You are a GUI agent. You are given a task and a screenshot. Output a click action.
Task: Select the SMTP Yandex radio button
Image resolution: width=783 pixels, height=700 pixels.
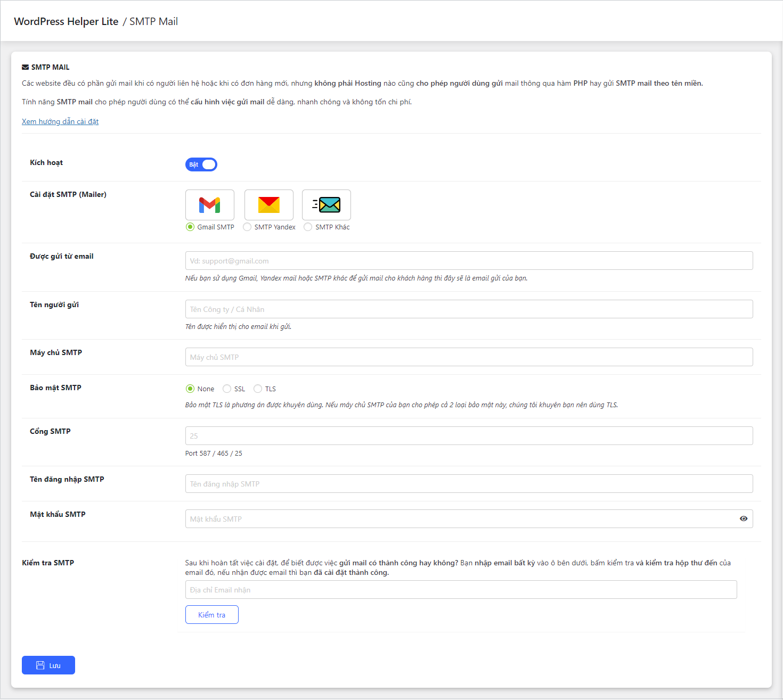tap(247, 227)
